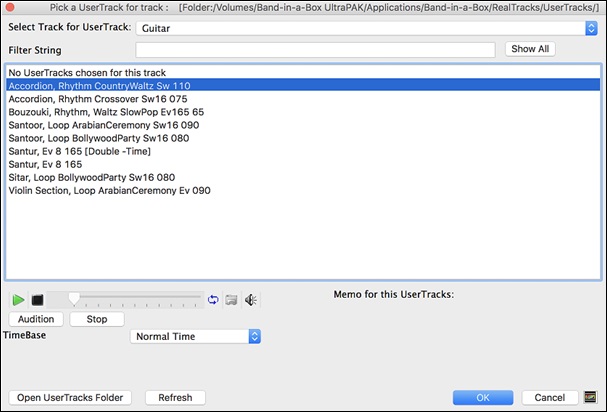Click into the Filter String text field
The height and width of the screenshot is (412, 607).
click(314, 50)
